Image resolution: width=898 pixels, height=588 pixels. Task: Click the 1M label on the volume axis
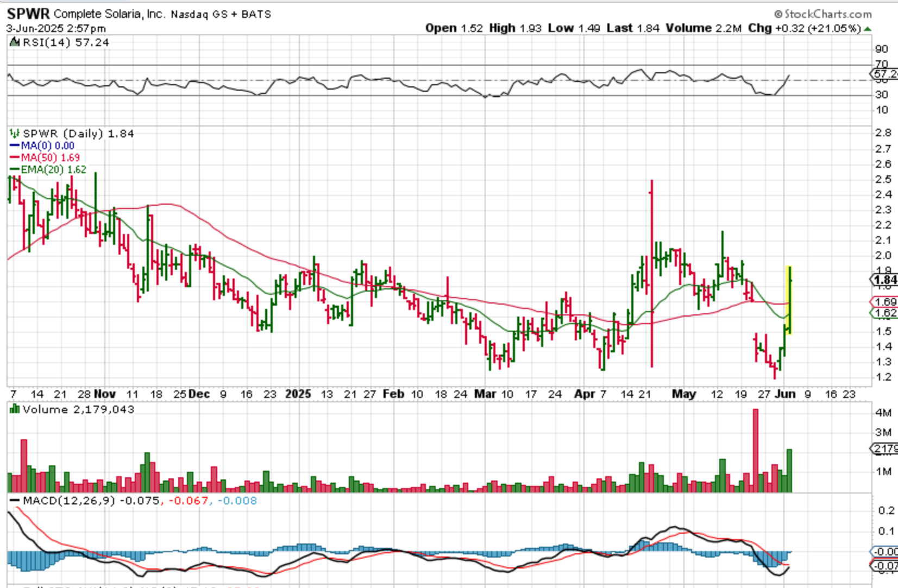point(883,471)
